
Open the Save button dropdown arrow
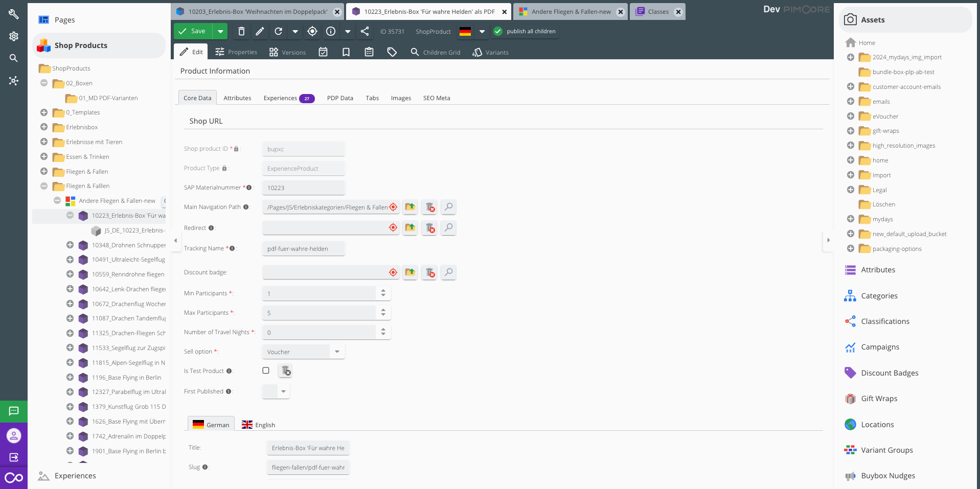coord(220,32)
